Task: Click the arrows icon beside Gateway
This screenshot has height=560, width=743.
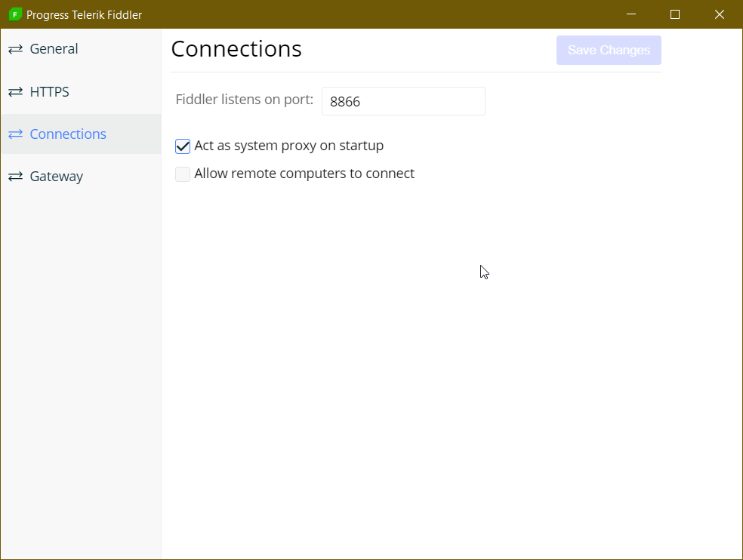Action: (x=15, y=177)
